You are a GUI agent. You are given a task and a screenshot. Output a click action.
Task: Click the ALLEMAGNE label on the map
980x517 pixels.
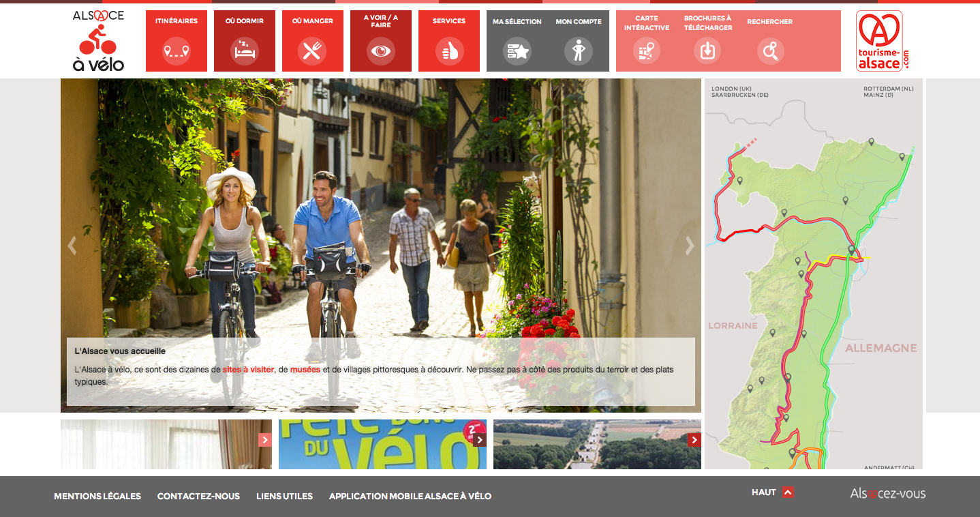pos(881,349)
